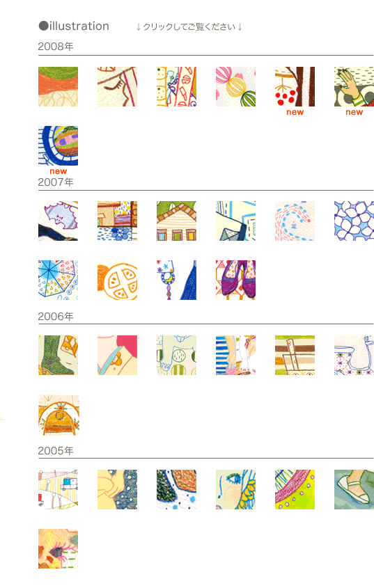
Task: Open the red berries tree thumbnail
Action: coord(295,86)
